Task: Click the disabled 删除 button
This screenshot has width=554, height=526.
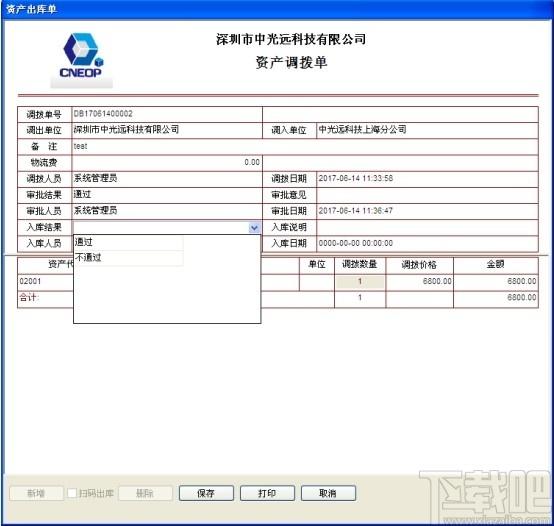Action: 145,493
